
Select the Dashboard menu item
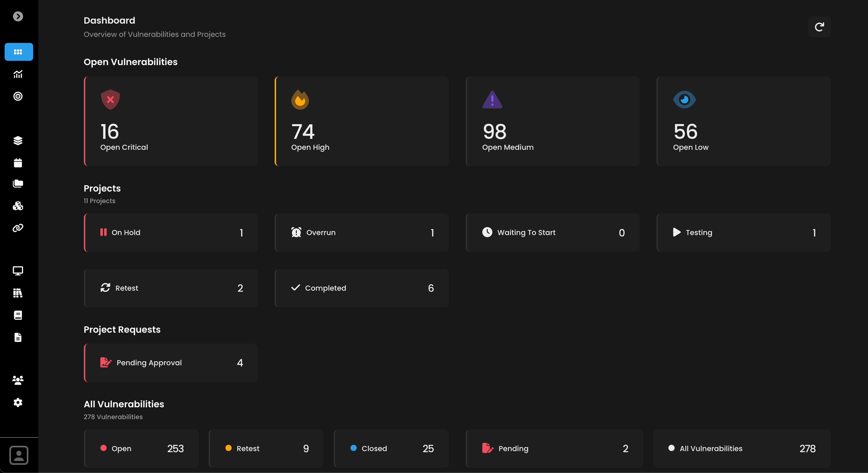point(19,51)
